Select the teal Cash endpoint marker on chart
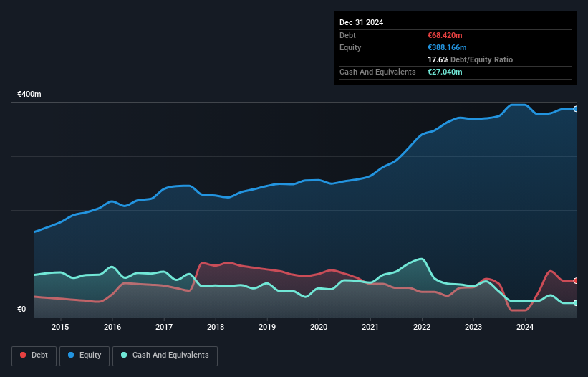The width and height of the screenshot is (588, 377). (576, 303)
